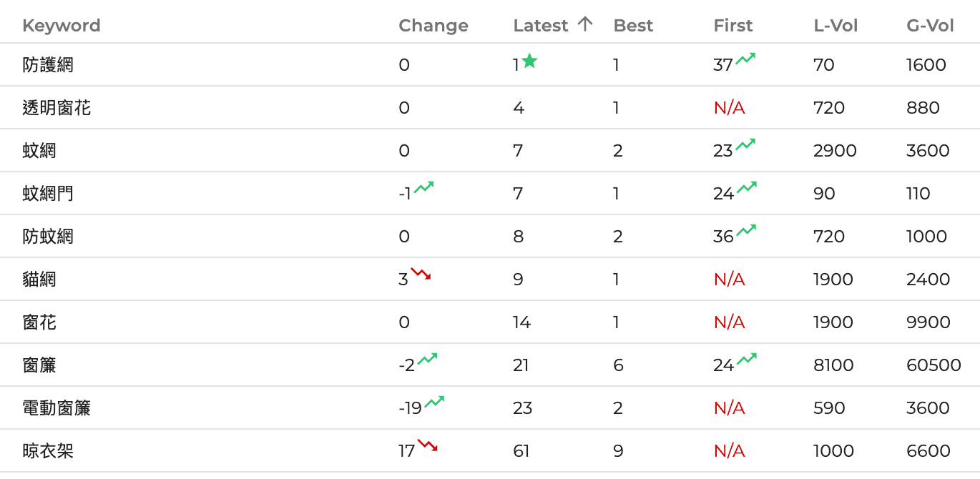Sort table by Keyword column header
Image resolution: width=980 pixels, height=479 pixels.
[x=62, y=26]
